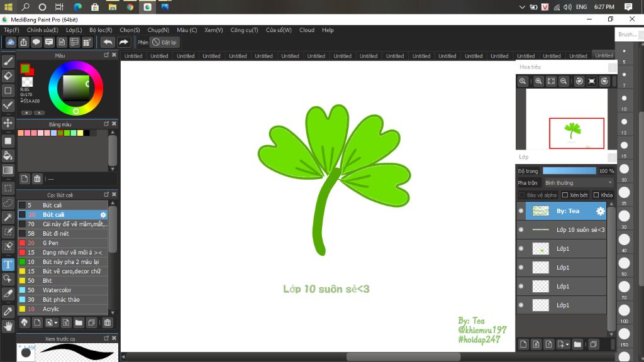This screenshot has height=362, width=644.
Task: Open the brush folder icon in the brush panel
Action: 79,322
